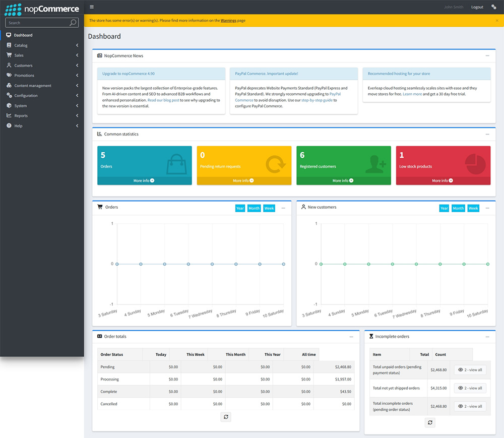Click the sidebar Search input field

point(37,23)
